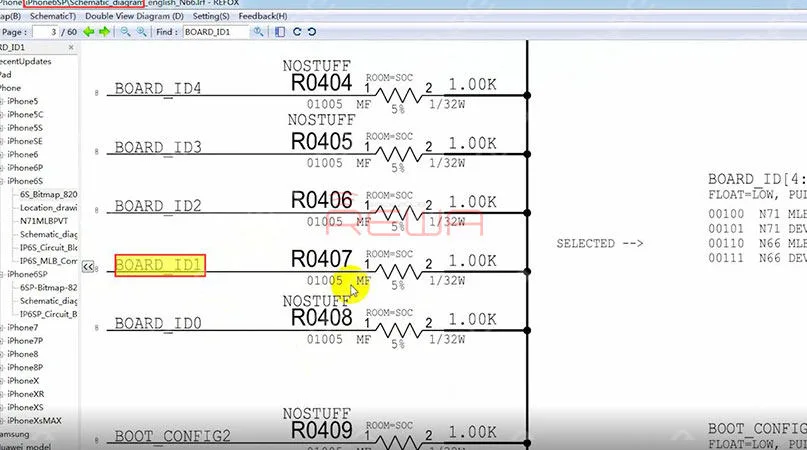This screenshot has width=807, height=450.
Task: Rotate the schematic counterclockwise
Action: 312,32
